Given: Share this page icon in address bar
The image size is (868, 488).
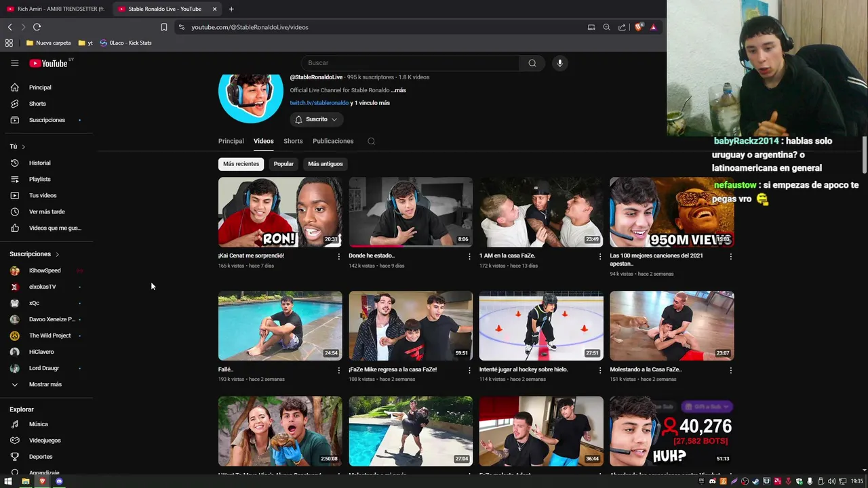Looking at the screenshot, I should coord(622,27).
